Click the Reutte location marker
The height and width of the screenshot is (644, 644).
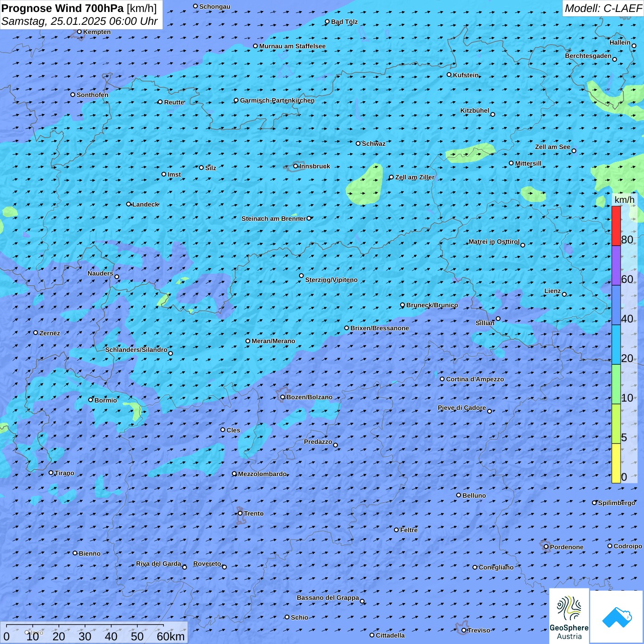click(x=160, y=102)
